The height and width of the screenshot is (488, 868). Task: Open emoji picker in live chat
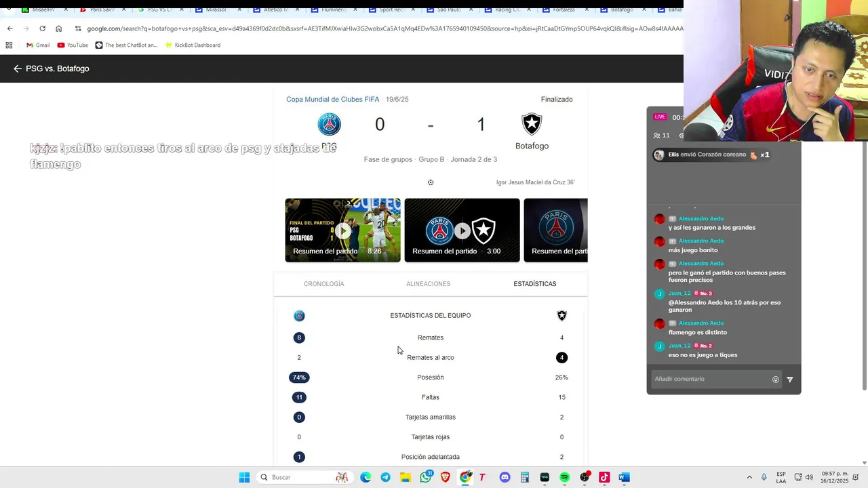tap(776, 380)
